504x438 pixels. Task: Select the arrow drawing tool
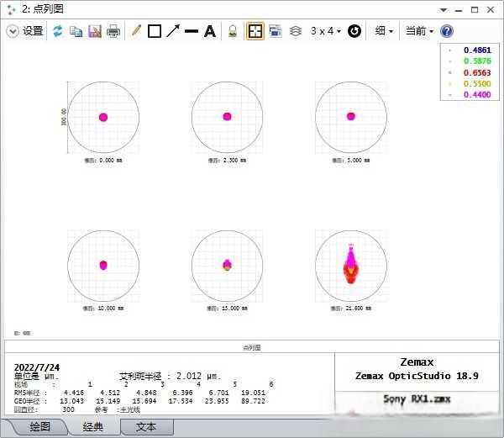point(173,31)
